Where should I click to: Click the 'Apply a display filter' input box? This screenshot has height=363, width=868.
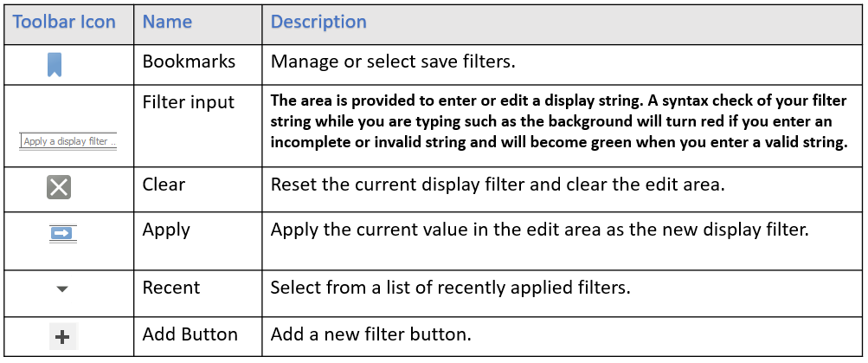(68, 141)
